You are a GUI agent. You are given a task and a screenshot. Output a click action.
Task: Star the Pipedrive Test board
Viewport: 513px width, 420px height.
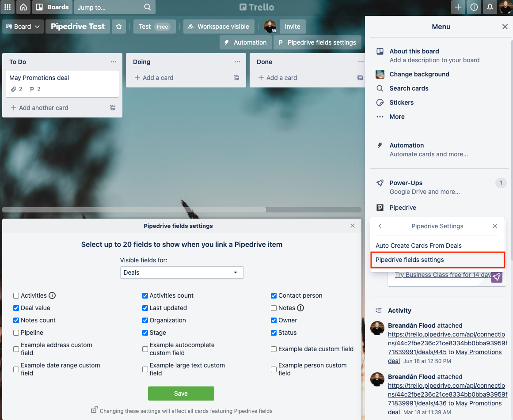[x=119, y=26]
